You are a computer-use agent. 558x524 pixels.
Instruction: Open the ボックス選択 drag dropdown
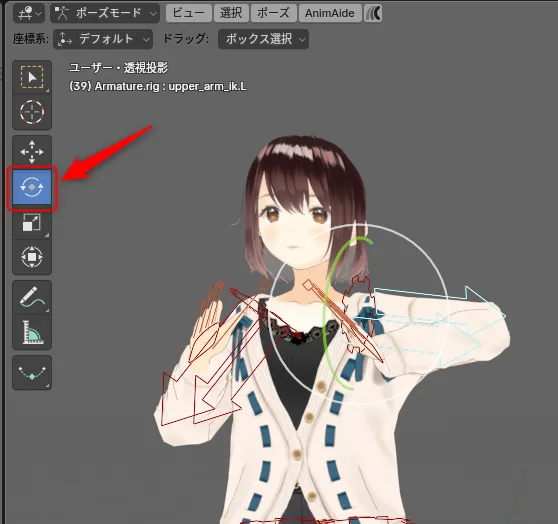[263, 39]
